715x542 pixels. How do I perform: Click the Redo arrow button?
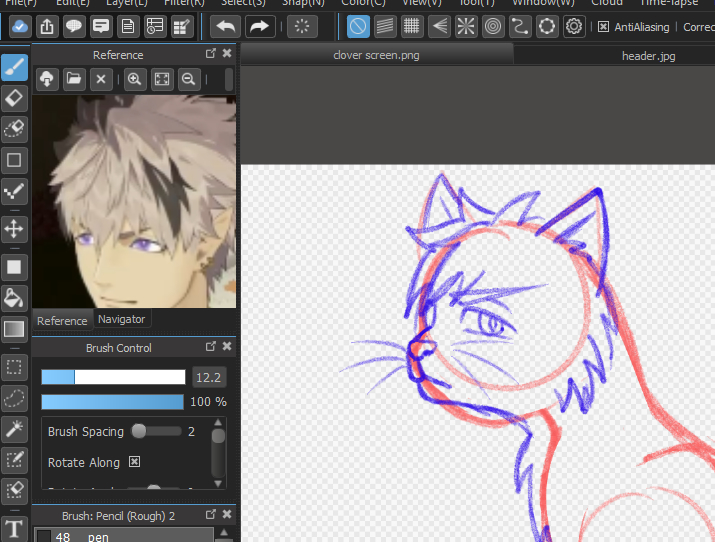[x=259, y=27]
